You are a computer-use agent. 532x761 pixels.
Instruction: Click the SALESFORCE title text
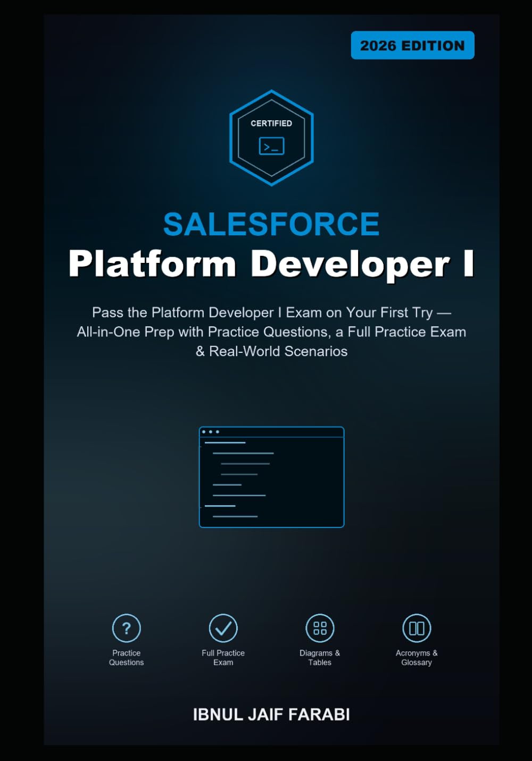click(271, 224)
